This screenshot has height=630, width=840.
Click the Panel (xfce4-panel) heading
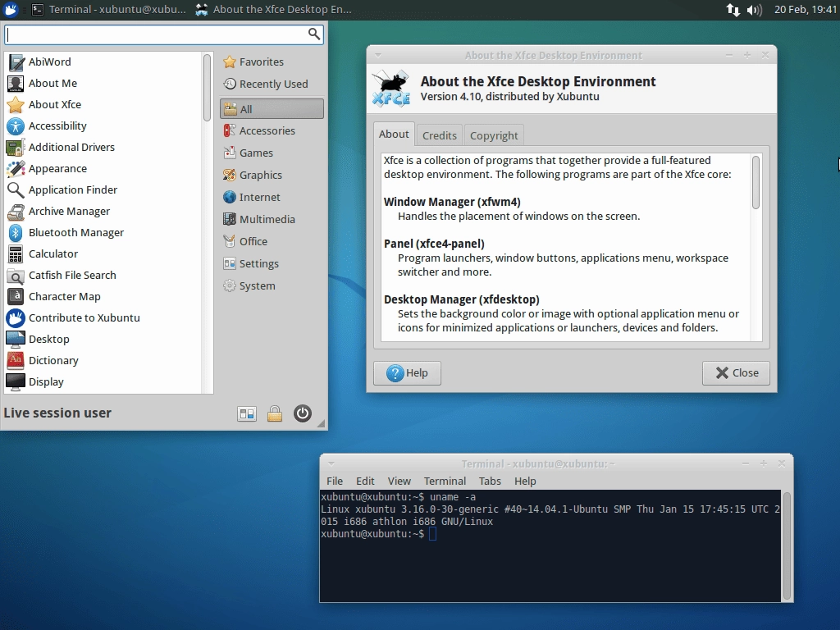pyautogui.click(x=434, y=244)
